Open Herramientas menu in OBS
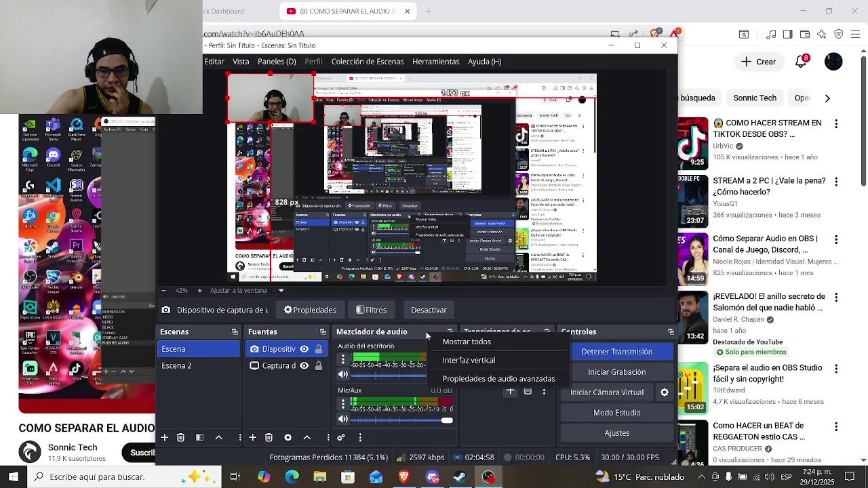This screenshot has height=488, width=868. tap(436, 62)
